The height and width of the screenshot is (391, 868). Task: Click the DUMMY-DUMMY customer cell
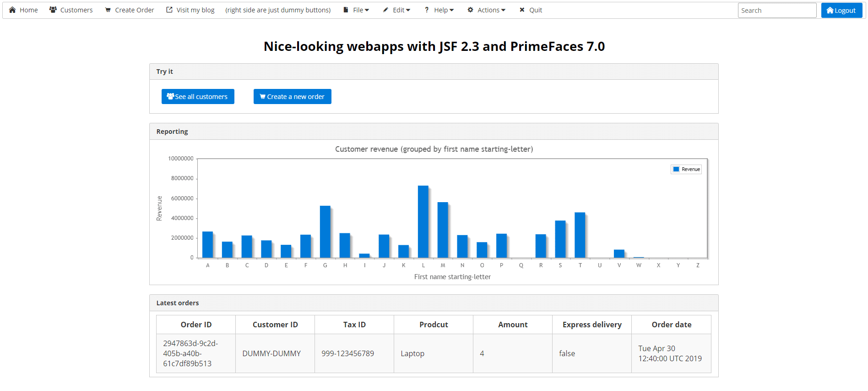coord(275,353)
